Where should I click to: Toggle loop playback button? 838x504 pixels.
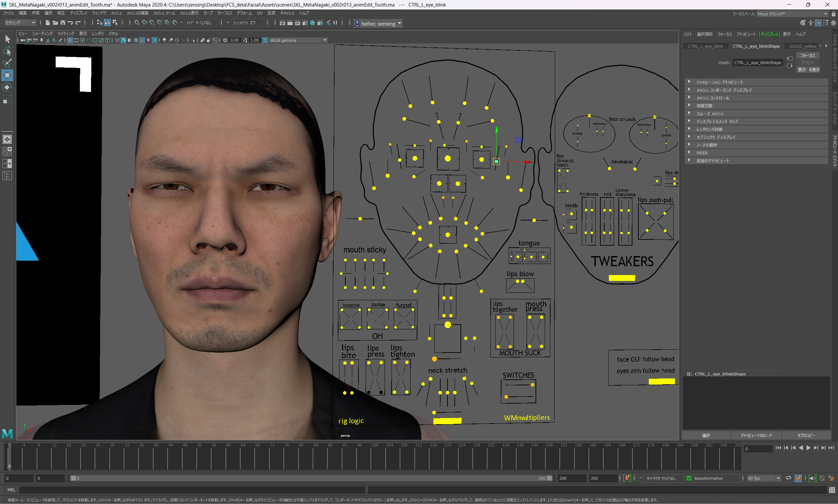tap(788, 478)
